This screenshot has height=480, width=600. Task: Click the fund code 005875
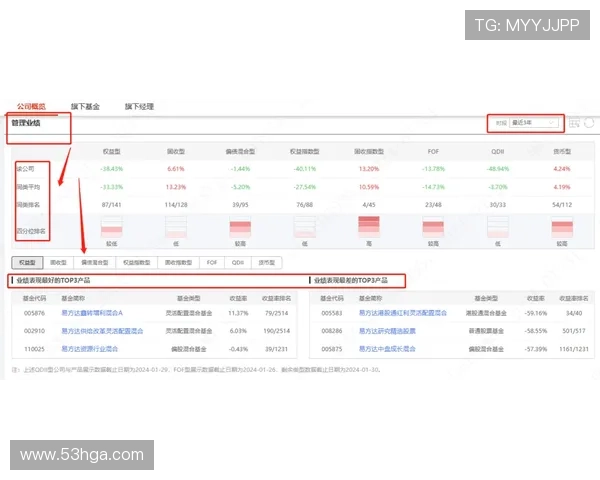[x=332, y=349]
